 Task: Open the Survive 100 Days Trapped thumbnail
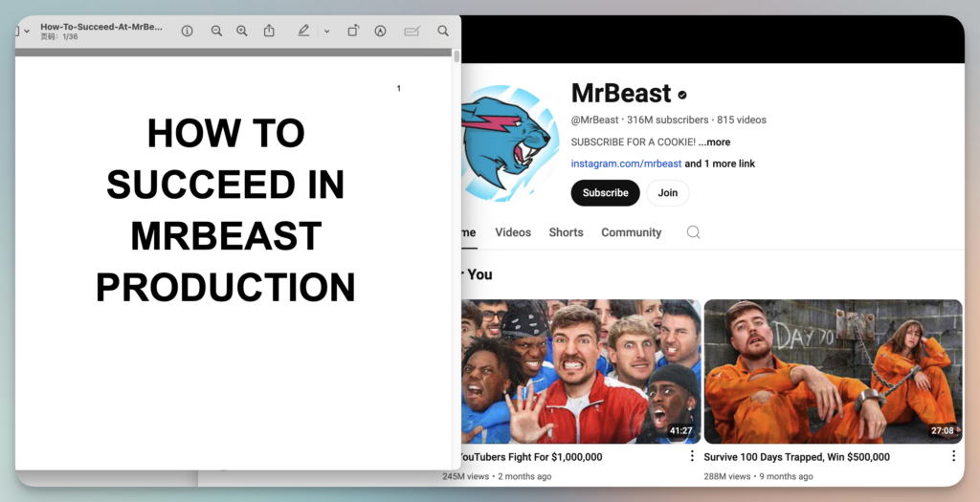pos(834,372)
